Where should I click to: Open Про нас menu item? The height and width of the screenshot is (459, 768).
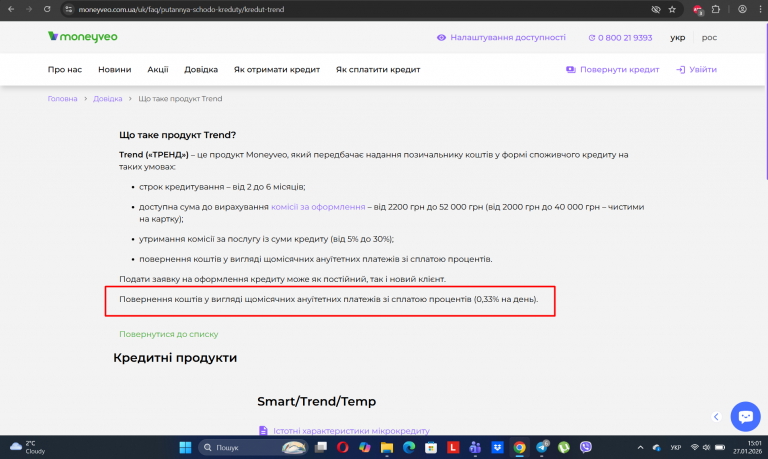coord(65,70)
